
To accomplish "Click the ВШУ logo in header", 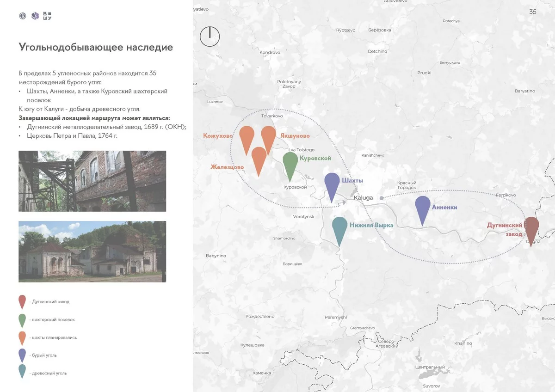I will pos(47,16).
